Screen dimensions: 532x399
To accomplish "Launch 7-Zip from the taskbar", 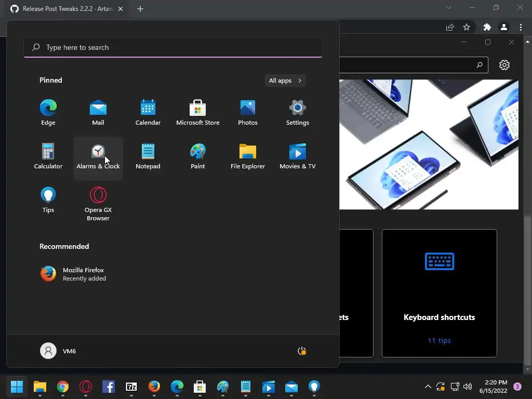I will tap(131, 387).
